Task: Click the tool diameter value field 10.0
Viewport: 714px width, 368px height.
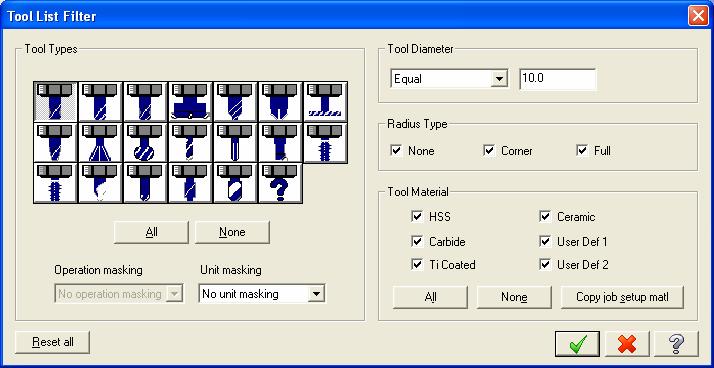Action: (x=557, y=79)
